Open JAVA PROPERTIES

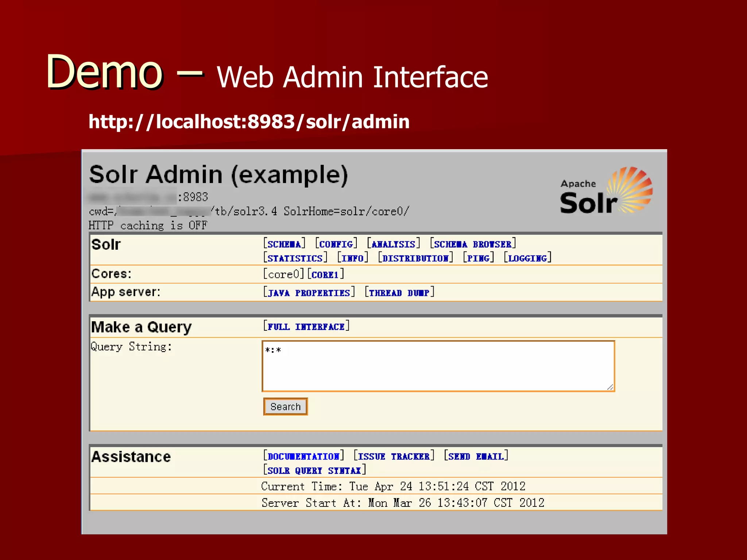[309, 293]
